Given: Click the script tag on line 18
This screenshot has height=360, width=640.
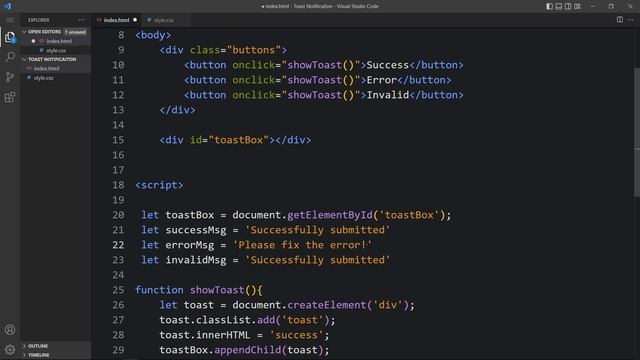Looking at the screenshot, I should (159, 185).
